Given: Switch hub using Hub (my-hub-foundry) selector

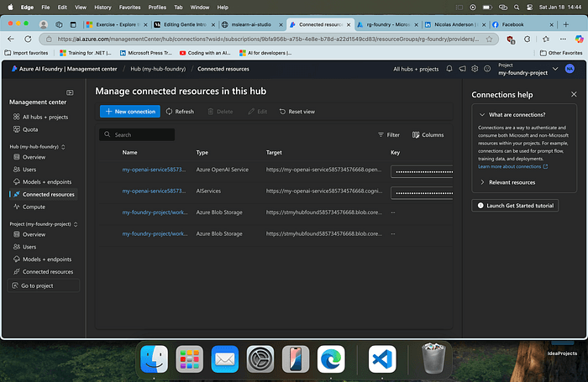Looking at the screenshot, I should 38,147.
